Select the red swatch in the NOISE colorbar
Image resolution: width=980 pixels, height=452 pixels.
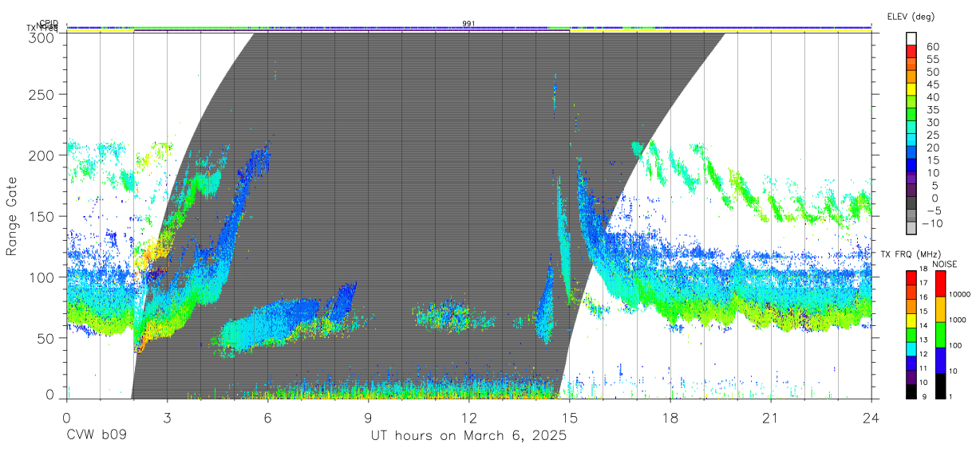tap(939, 284)
